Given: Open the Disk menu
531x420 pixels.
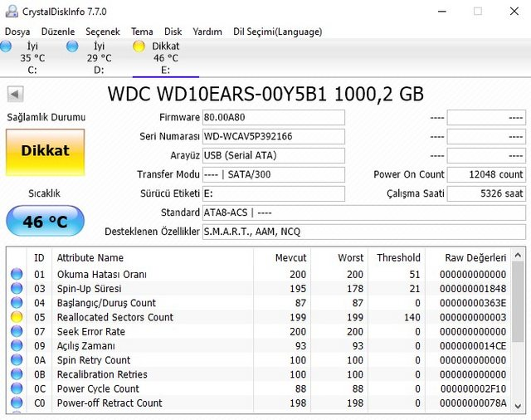Looking at the screenshot, I should click(173, 32).
